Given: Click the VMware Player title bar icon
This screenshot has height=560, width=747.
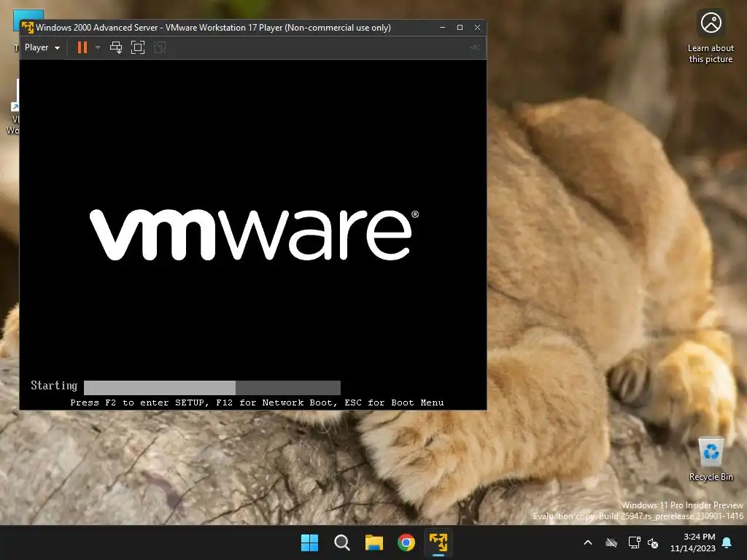Looking at the screenshot, I should (x=28, y=28).
